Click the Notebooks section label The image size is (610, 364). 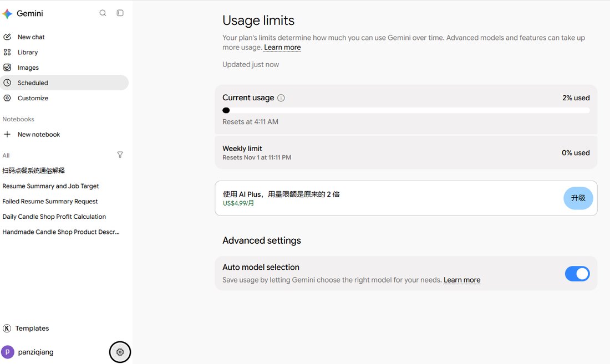[x=18, y=119]
